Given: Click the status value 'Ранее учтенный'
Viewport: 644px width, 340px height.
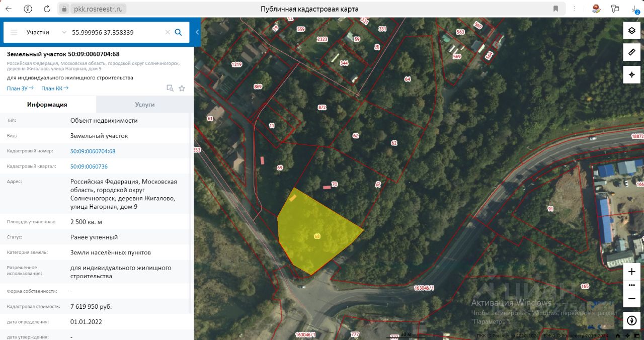Looking at the screenshot, I should tap(94, 237).
